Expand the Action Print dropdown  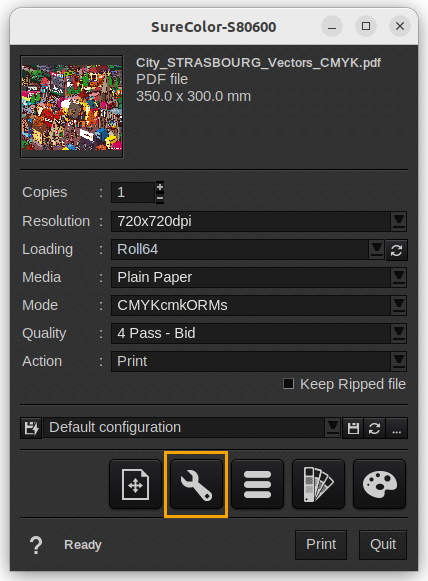(x=399, y=361)
